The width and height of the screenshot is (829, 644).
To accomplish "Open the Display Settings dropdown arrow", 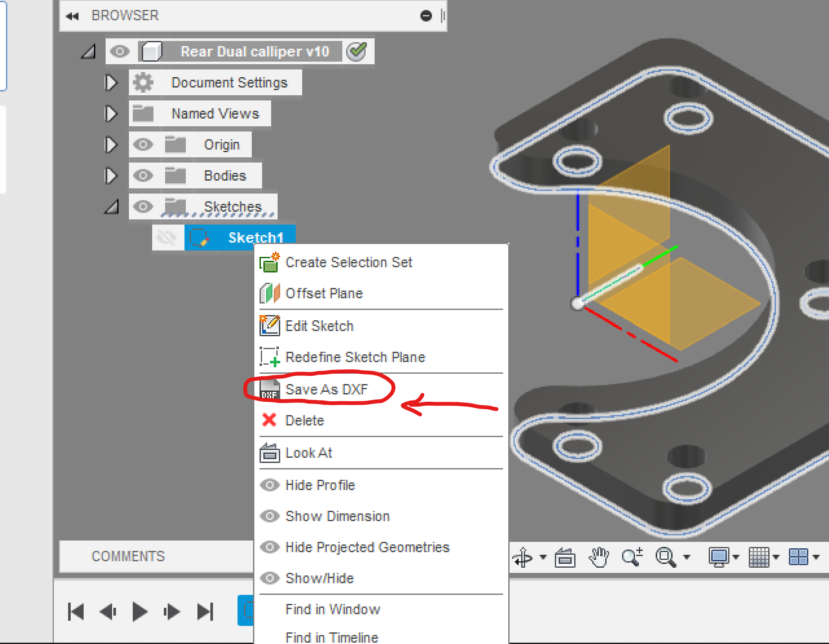I will (x=736, y=557).
